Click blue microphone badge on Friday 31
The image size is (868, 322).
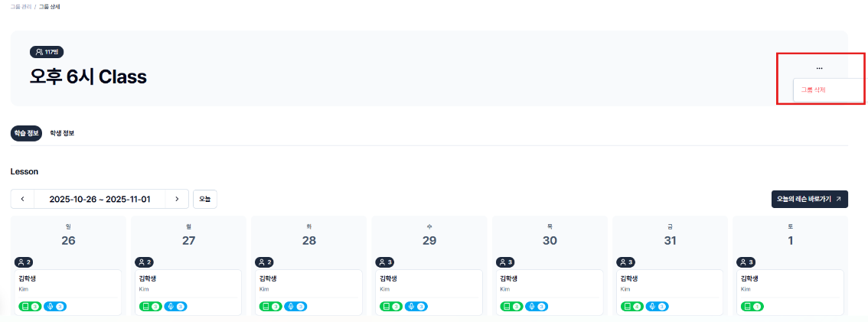click(657, 306)
